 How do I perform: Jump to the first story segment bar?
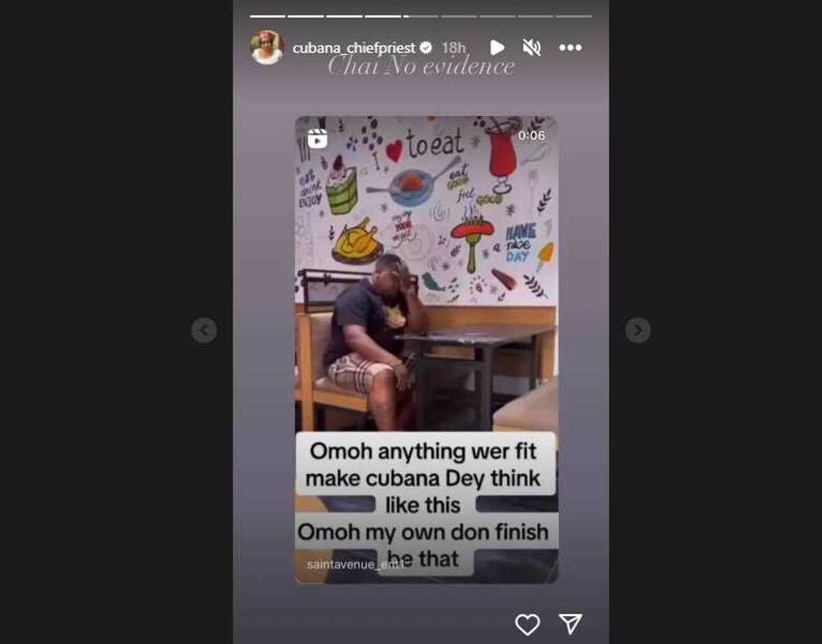pyautogui.click(x=267, y=16)
